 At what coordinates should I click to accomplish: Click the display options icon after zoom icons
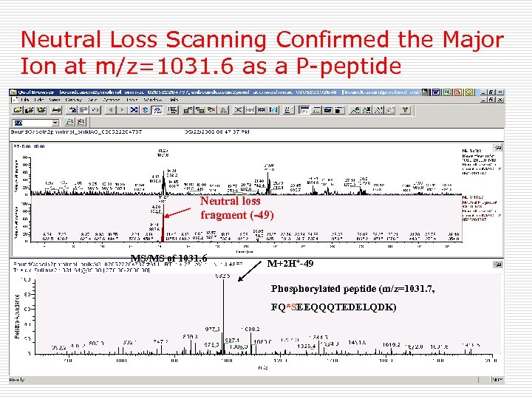(x=173, y=110)
